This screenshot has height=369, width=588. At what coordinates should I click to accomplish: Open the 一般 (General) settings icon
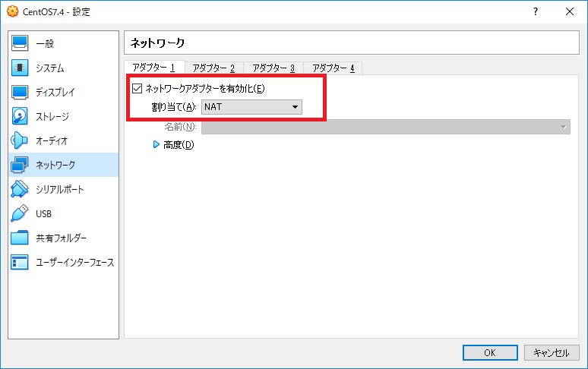tap(21, 43)
